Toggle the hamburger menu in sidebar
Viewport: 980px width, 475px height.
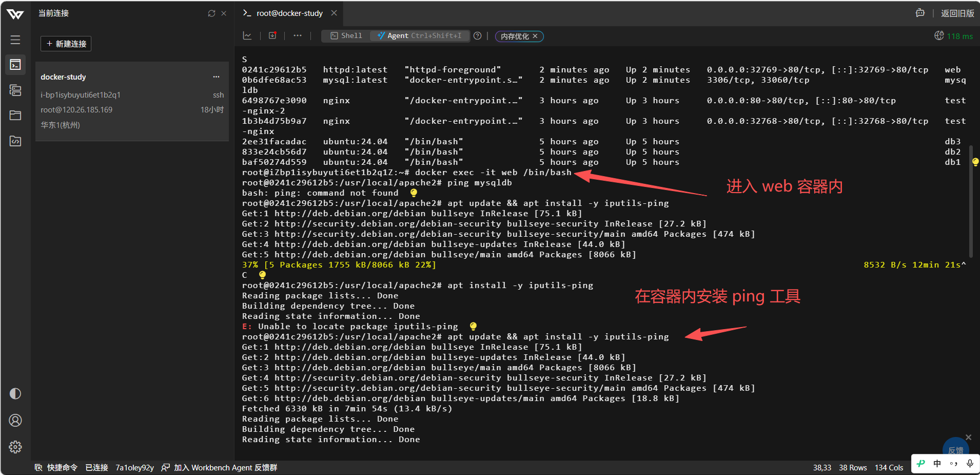(x=15, y=40)
